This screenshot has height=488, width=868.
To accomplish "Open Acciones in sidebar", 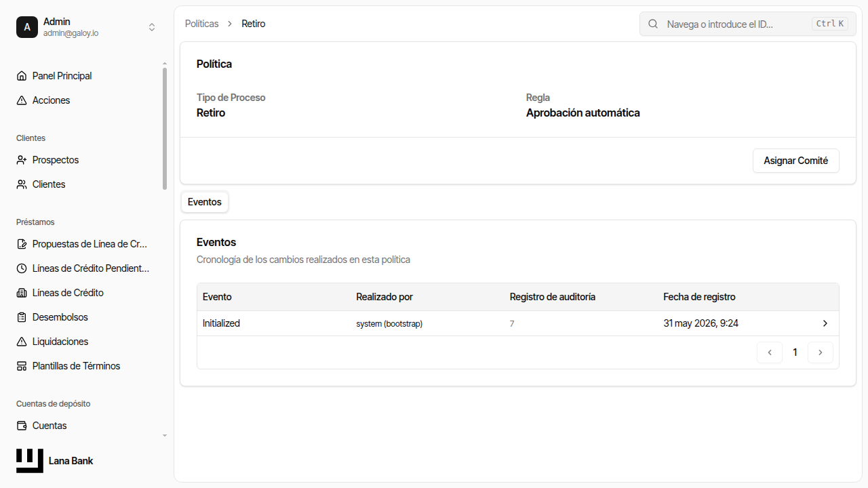I will (87, 100).
